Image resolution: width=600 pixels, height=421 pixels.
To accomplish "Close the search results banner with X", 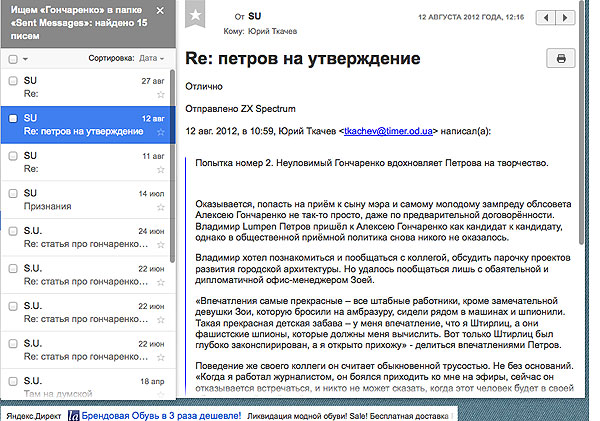I will pyautogui.click(x=159, y=11).
